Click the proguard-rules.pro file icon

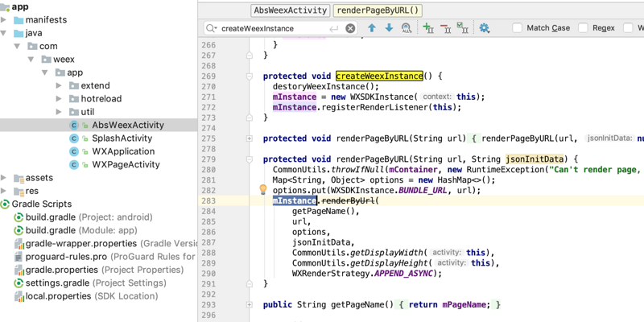pos(19,257)
